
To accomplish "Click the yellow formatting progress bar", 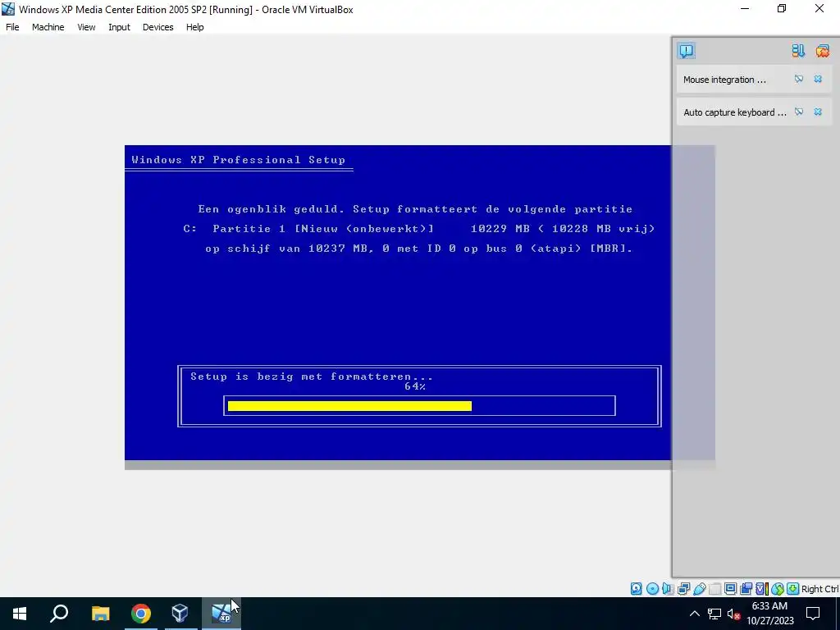I will pyautogui.click(x=349, y=406).
